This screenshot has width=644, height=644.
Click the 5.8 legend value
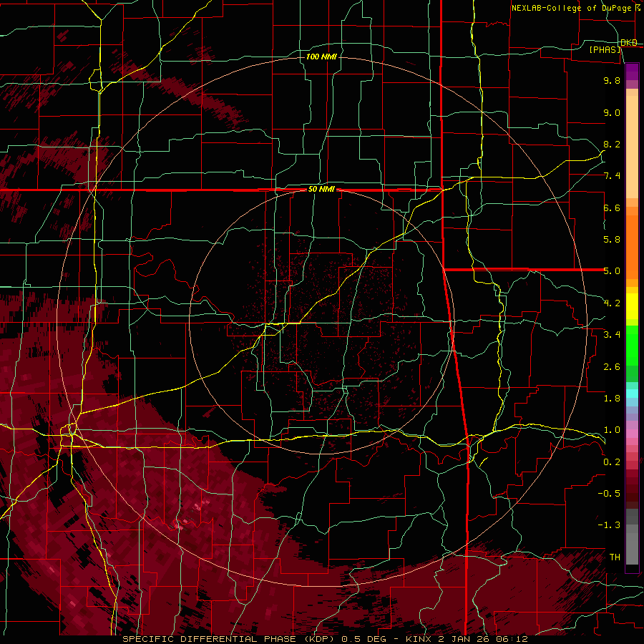click(x=612, y=240)
